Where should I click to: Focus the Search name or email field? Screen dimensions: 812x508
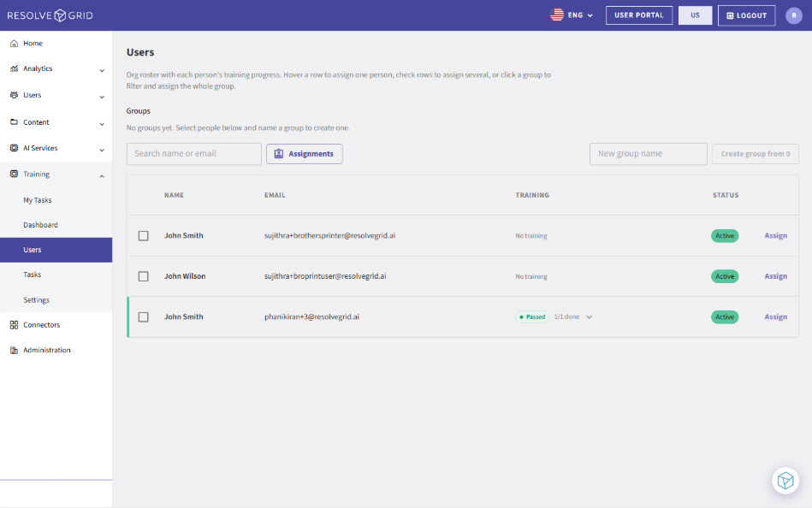click(193, 154)
